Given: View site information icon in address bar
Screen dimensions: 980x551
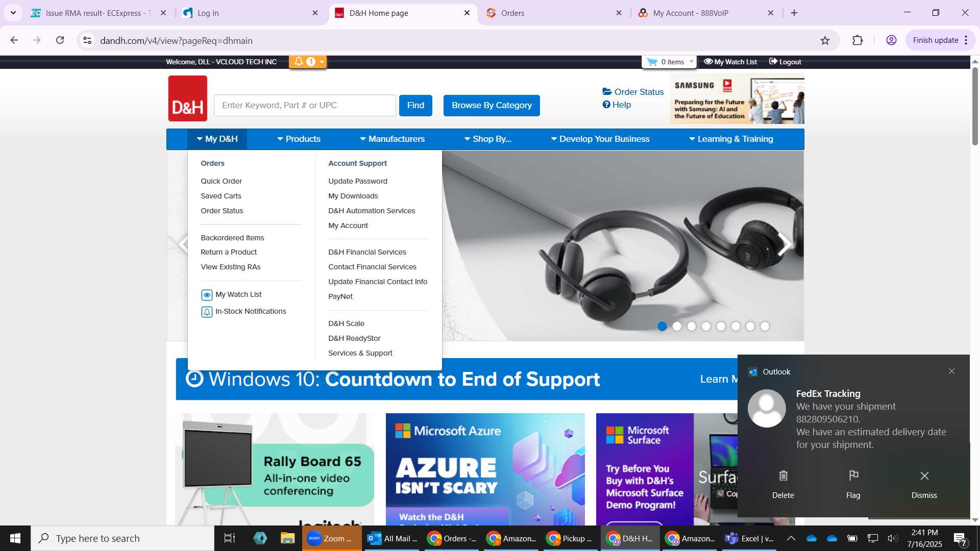Looking at the screenshot, I should [x=87, y=40].
